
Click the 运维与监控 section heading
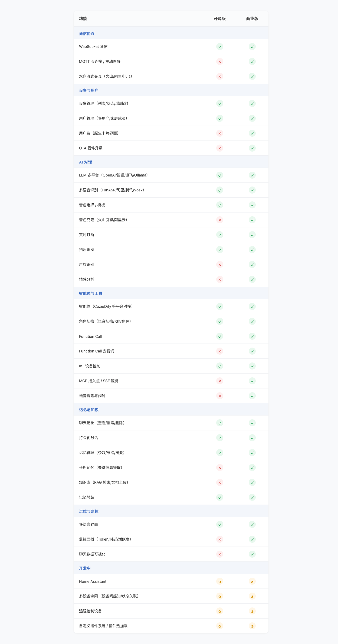pos(89,511)
